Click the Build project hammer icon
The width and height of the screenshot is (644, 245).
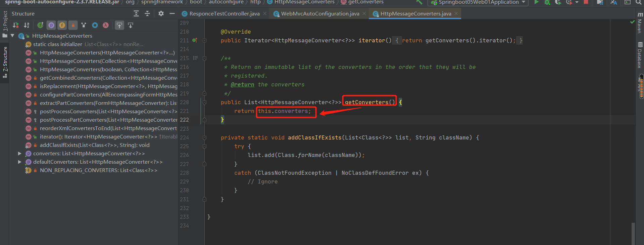pos(419,2)
